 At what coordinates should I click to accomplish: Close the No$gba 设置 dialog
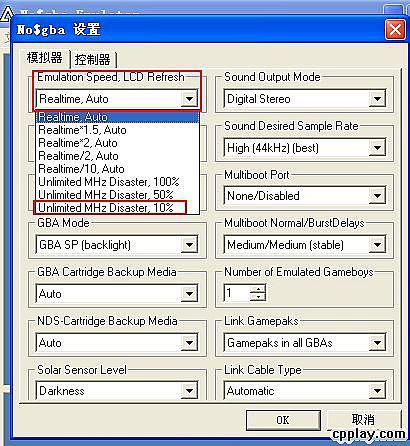pos(395,30)
